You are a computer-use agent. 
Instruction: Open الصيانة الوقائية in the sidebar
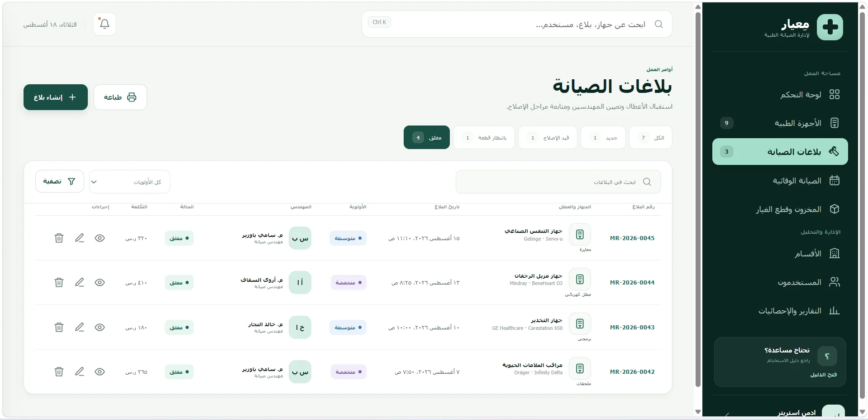pyautogui.click(x=780, y=180)
